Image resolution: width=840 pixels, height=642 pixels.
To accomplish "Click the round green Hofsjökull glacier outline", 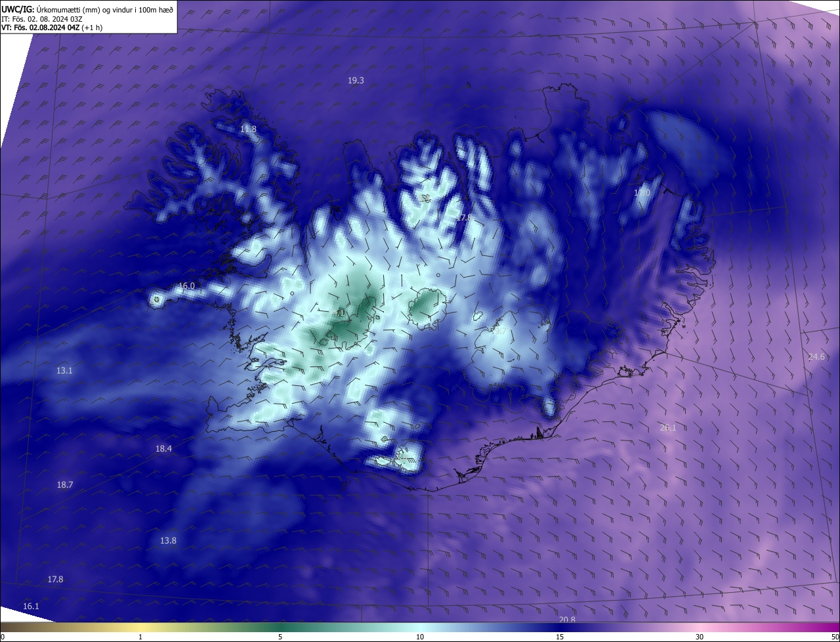I will pos(428,307).
